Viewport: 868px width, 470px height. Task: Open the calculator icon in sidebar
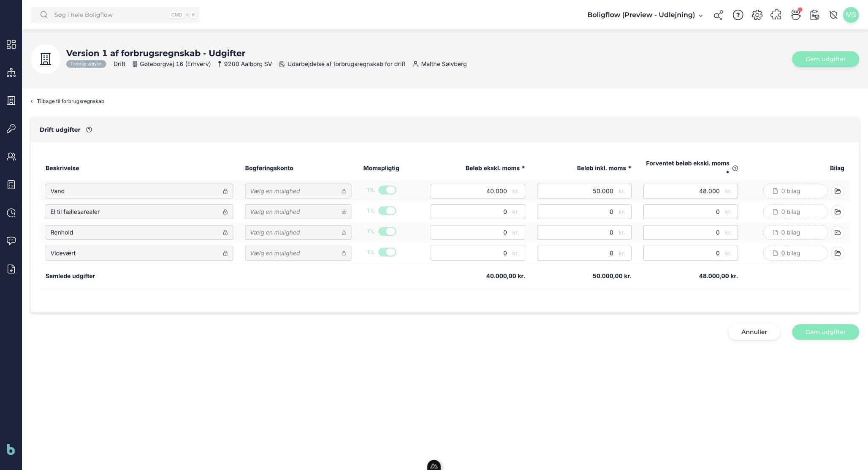(11, 185)
